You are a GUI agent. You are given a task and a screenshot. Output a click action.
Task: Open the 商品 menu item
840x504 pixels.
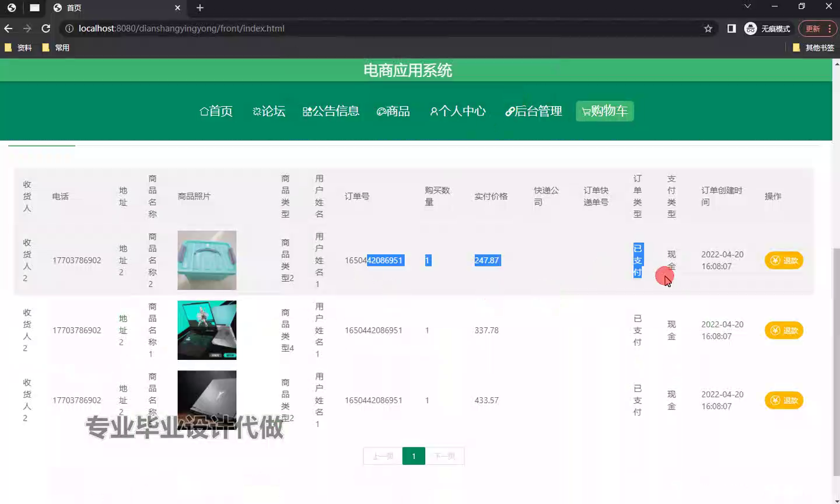[x=393, y=111]
